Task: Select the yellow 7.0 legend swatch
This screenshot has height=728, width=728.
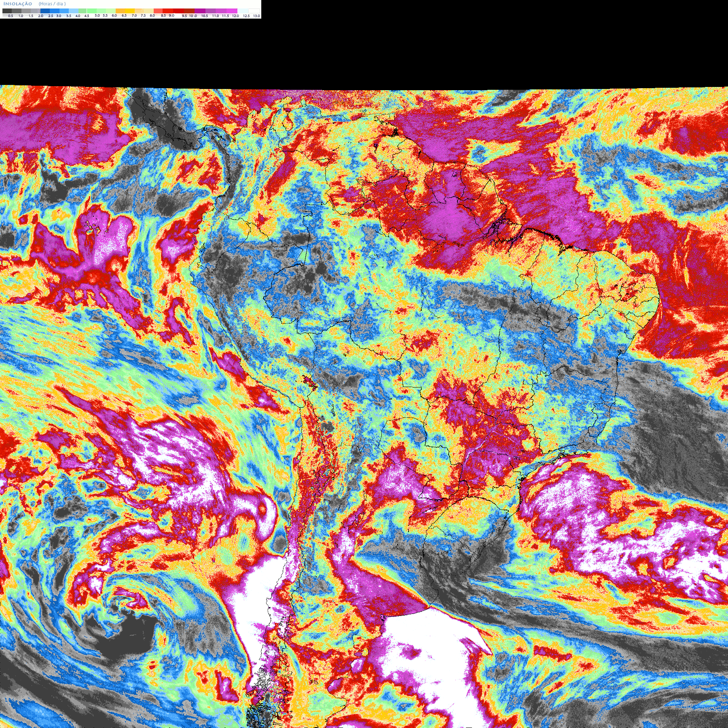Action: pos(130,11)
